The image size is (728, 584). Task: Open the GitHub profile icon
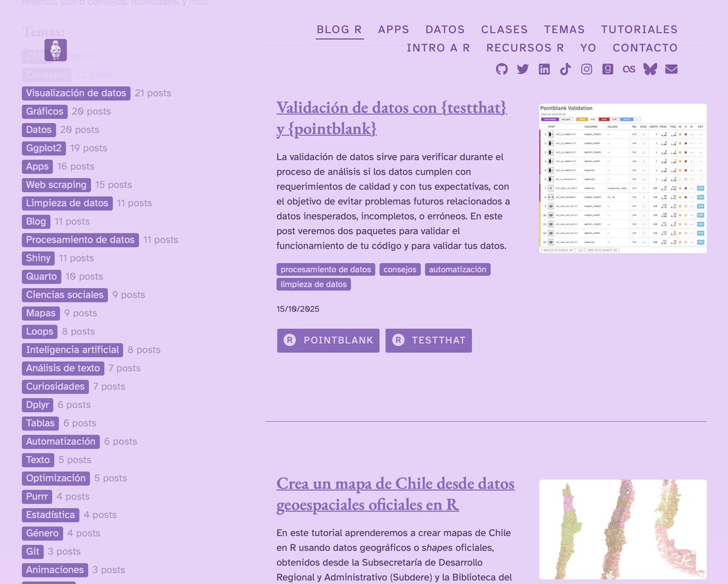(502, 69)
